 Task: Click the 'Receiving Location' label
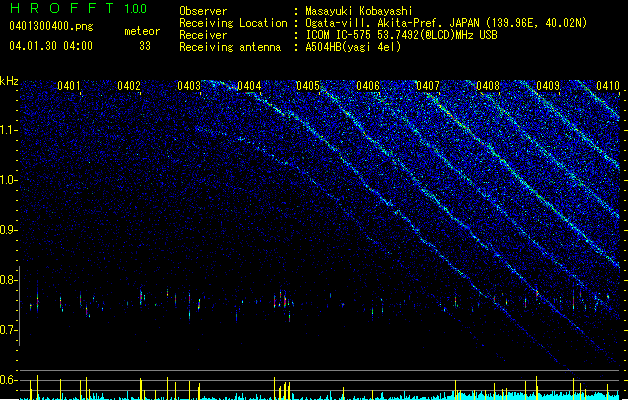pos(233,23)
